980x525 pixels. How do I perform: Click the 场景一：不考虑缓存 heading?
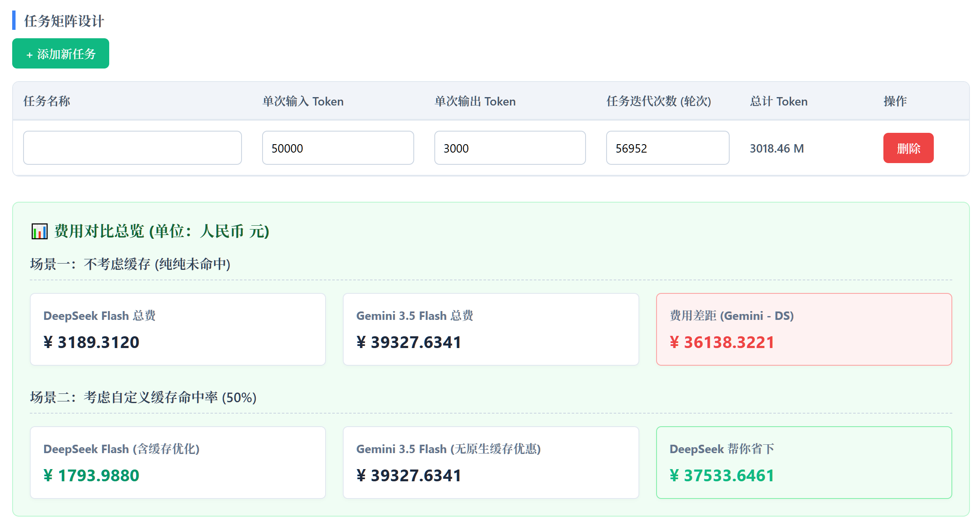tap(130, 264)
